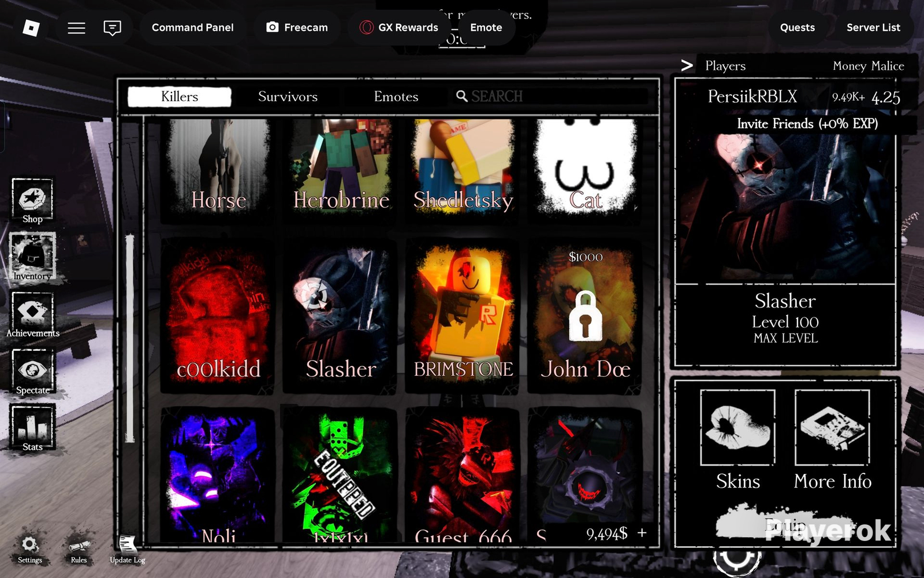Open the Stats icon
Screen dimensions: 924x578
point(33,428)
